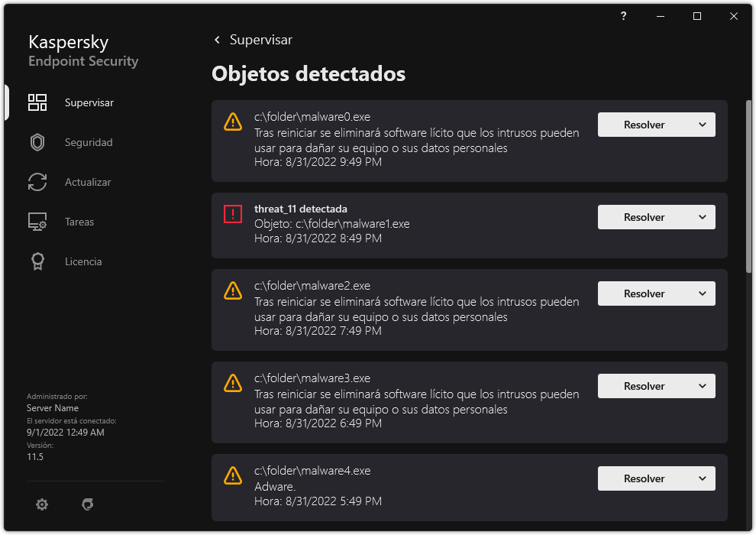Select the warning icon next to malware3.exe

click(233, 382)
